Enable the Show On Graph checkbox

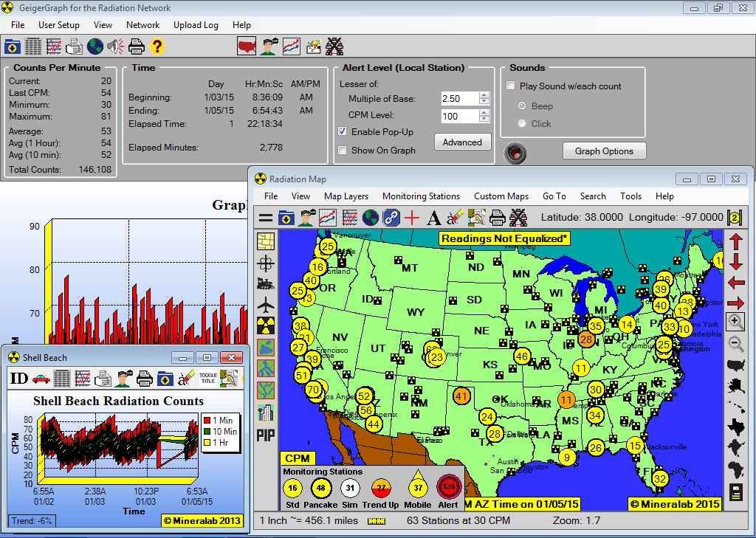coord(343,150)
